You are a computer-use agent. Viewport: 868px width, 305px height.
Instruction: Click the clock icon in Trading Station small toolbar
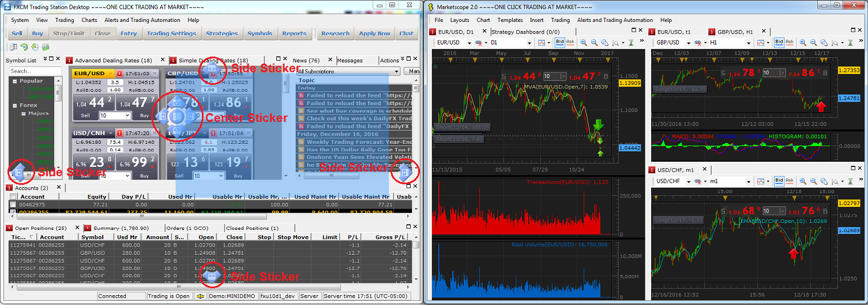(x=35, y=47)
